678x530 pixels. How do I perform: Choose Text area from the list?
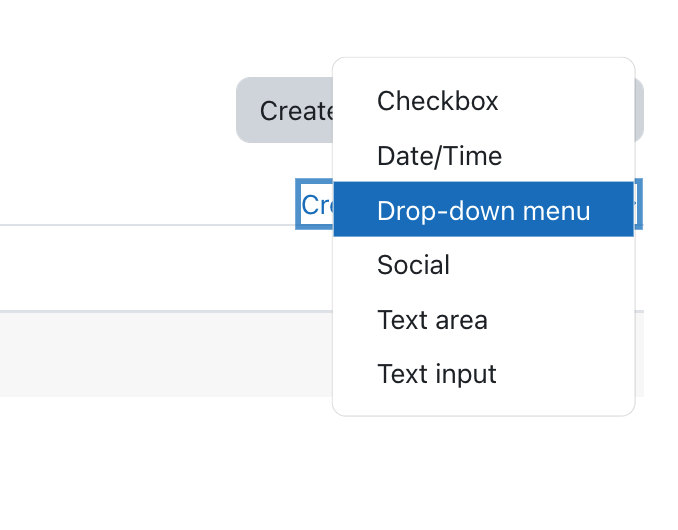(483, 319)
